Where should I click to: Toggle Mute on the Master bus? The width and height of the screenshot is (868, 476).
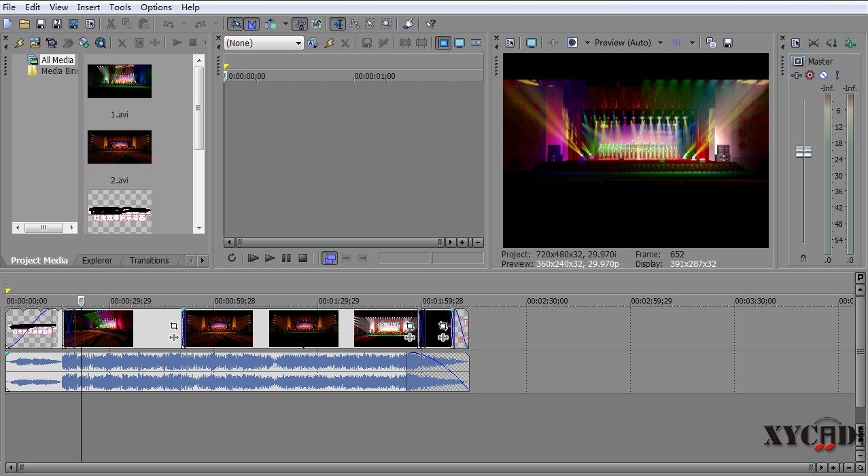click(823, 75)
